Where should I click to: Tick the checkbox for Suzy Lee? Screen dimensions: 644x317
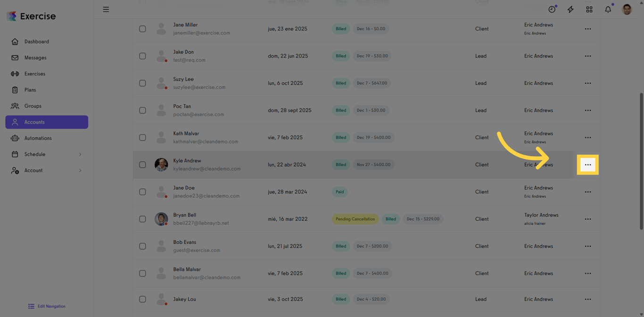pos(142,83)
